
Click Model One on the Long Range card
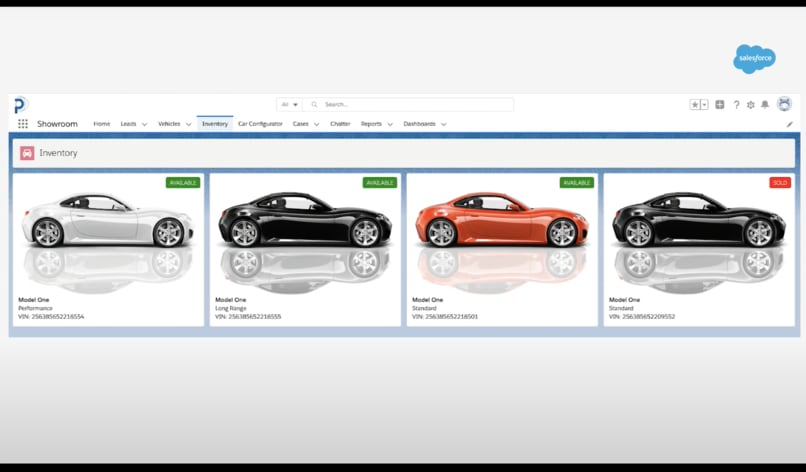[x=231, y=300]
